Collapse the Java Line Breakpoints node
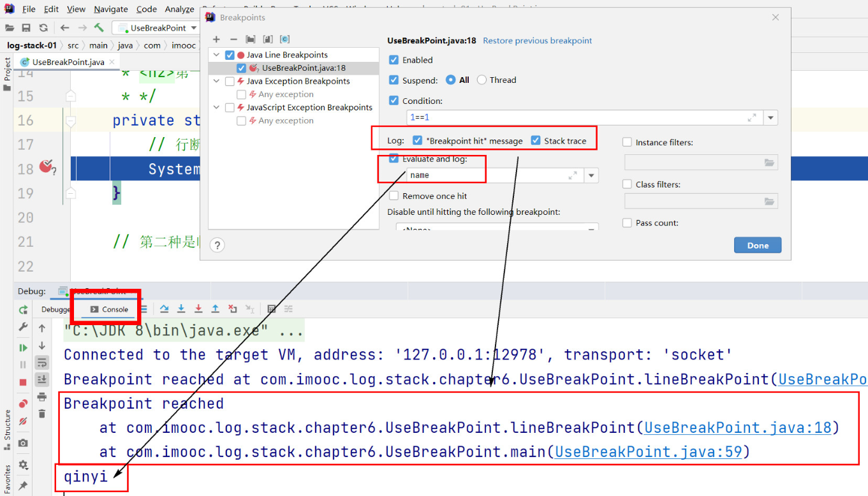Image resolution: width=868 pixels, height=496 pixels. pos(217,55)
